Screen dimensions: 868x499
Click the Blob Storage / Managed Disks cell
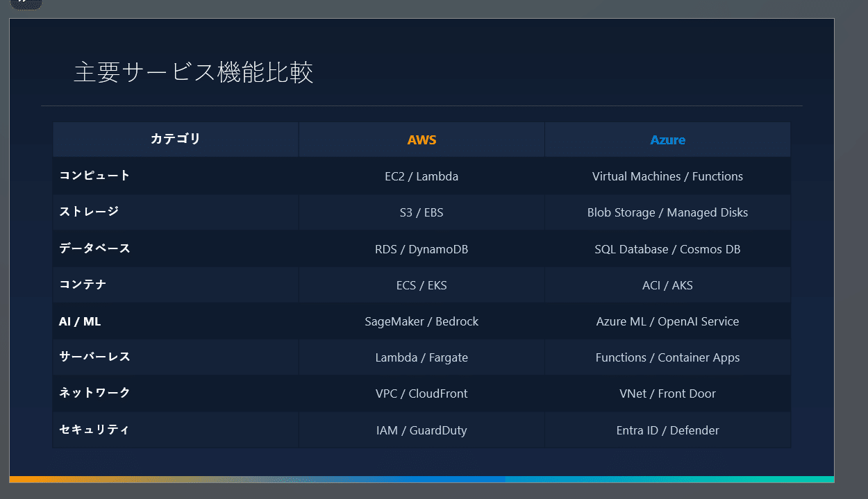point(668,212)
